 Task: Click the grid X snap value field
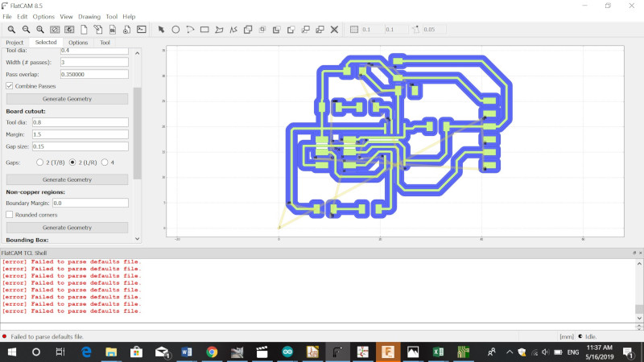click(x=372, y=30)
